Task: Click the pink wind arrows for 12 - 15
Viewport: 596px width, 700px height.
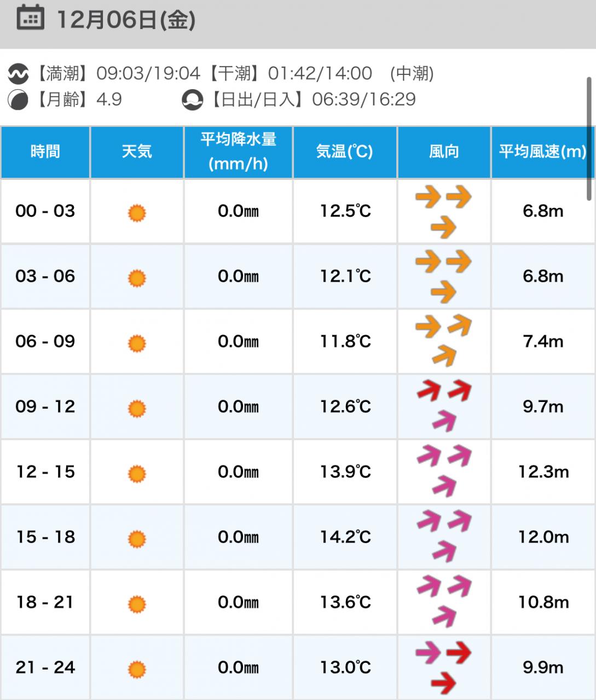Action: (444, 471)
